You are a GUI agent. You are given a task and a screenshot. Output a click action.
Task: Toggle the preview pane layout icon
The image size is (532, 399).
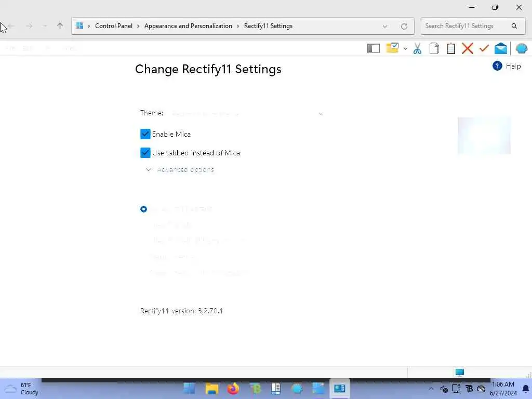pos(373,48)
